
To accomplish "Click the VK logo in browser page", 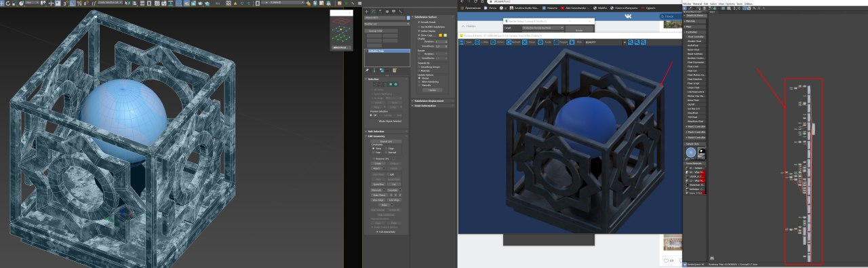I will 628,16.
